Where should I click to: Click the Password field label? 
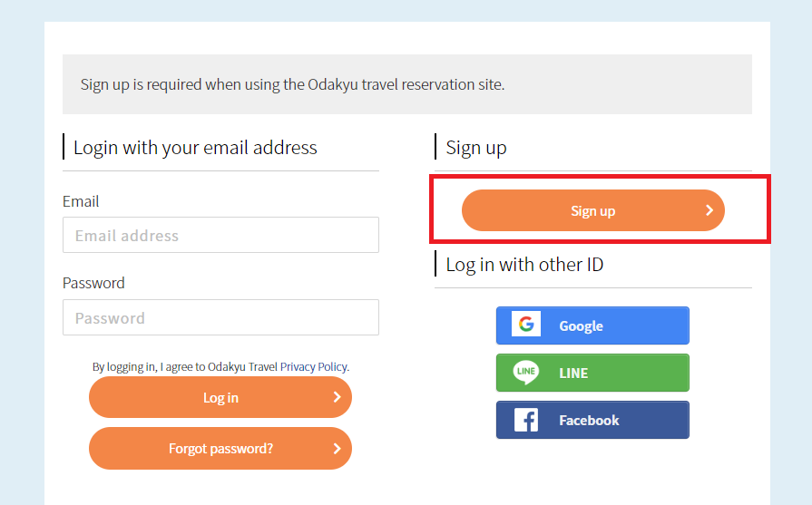93,283
